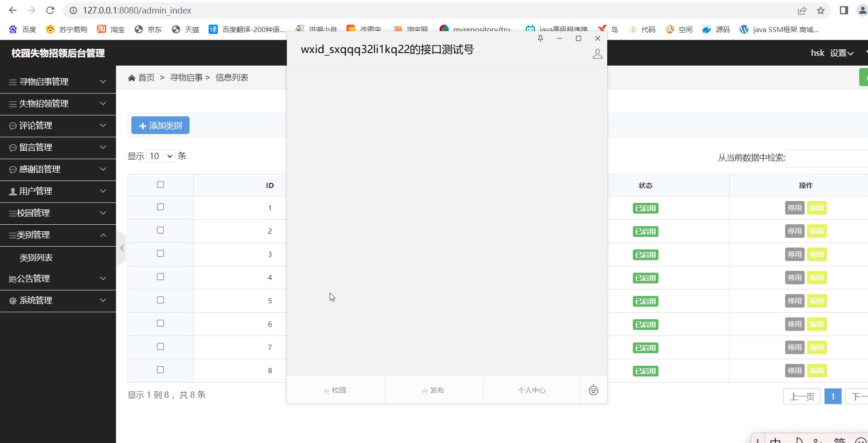This screenshot has width=868, height=443.
Task: Click 已启用 status badge in row 2
Action: click(645, 231)
